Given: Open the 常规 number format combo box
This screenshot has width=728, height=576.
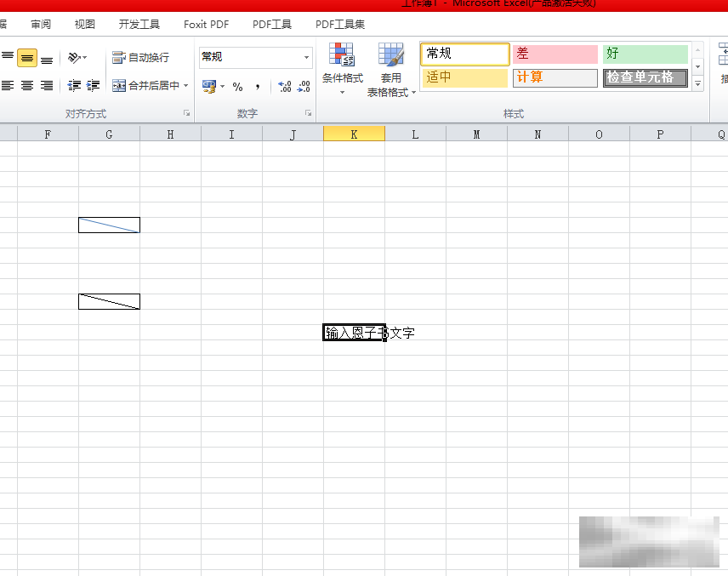Looking at the screenshot, I should 255,57.
